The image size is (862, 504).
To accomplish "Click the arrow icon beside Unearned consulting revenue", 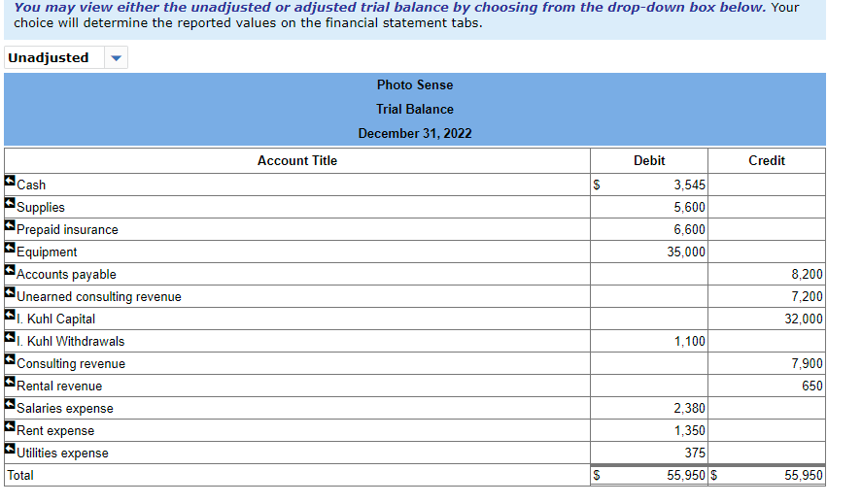I will (x=10, y=292).
